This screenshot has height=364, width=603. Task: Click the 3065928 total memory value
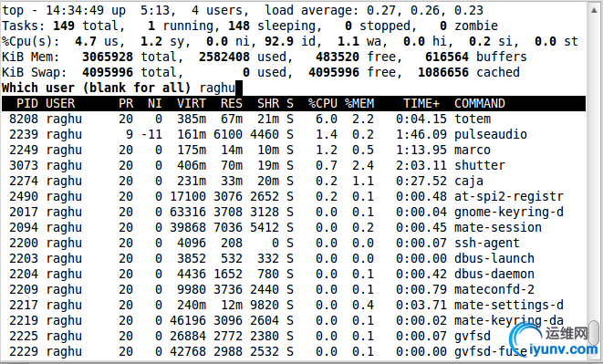pyautogui.click(x=108, y=57)
